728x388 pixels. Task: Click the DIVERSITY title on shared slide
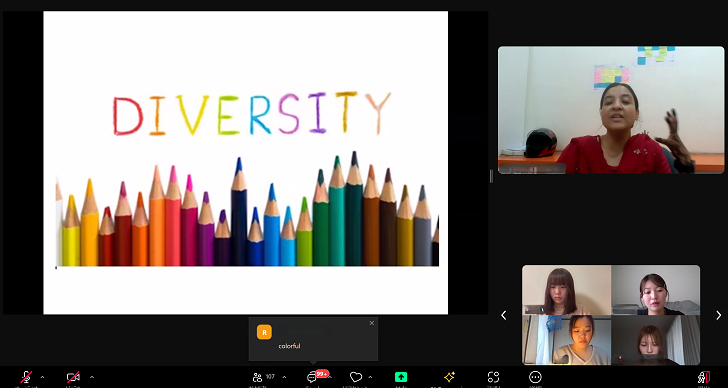click(x=252, y=114)
